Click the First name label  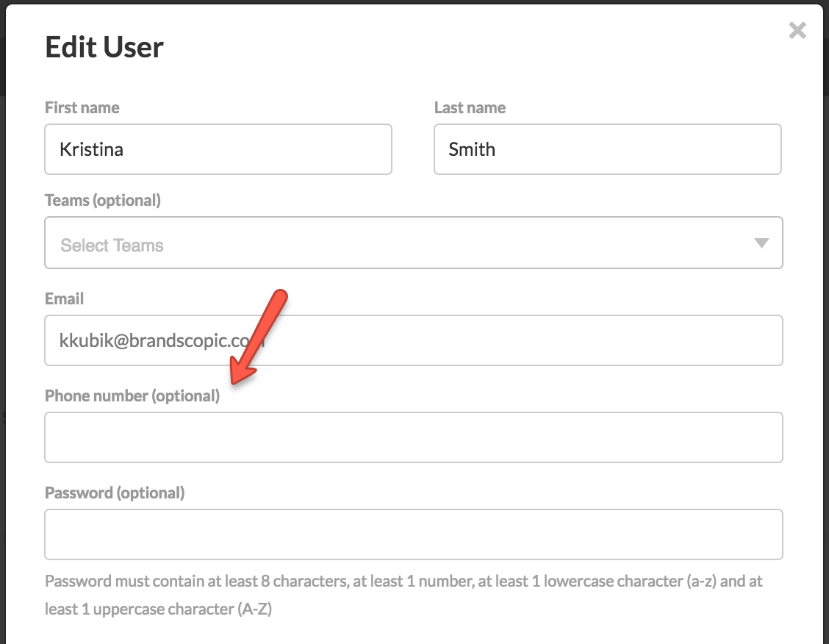tap(82, 107)
